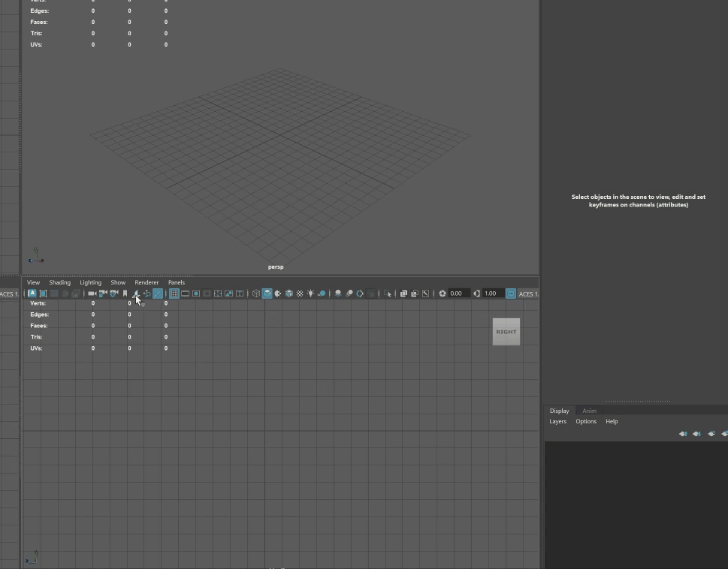
Task: Toggle smooth shade all cube icon
Action: [267, 294]
